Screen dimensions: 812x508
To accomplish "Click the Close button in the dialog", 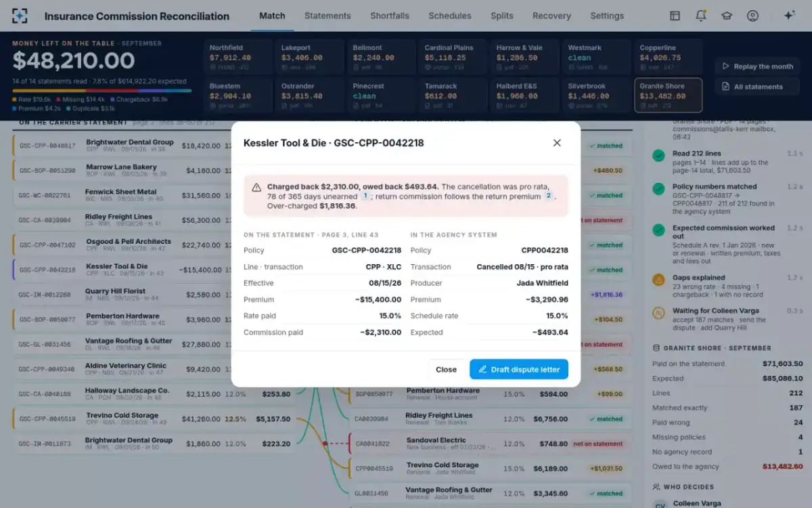I will click(446, 369).
